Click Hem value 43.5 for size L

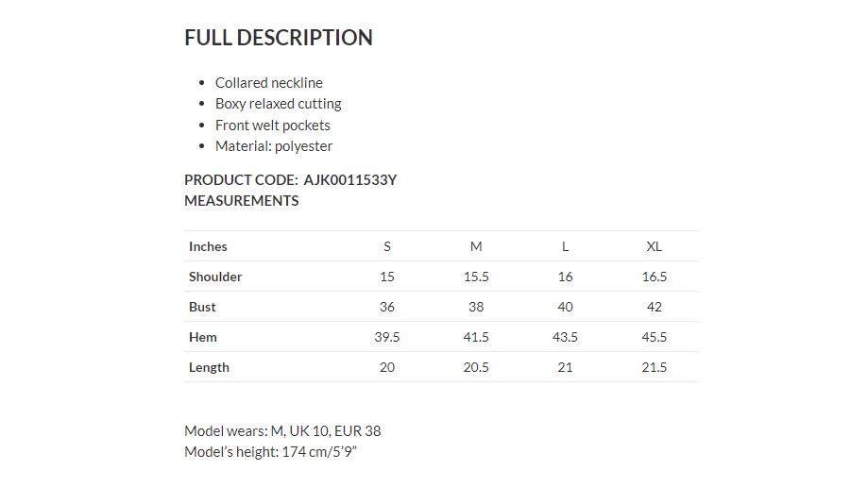(565, 337)
